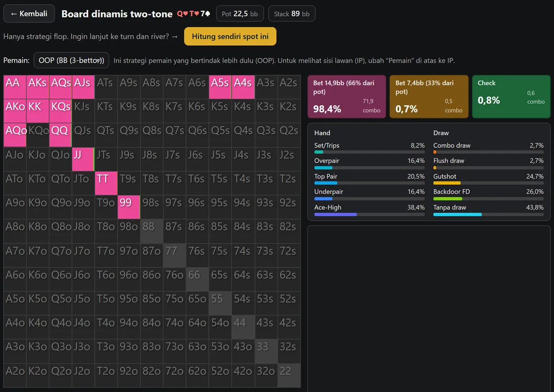Select the Bet 7,4bb (33% dari pot) card
Image resolution: width=554 pixels, height=392 pixels.
(x=429, y=97)
